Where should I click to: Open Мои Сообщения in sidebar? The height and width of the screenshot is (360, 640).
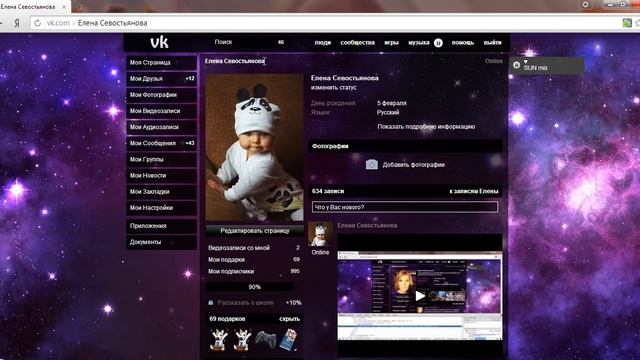coord(162,143)
